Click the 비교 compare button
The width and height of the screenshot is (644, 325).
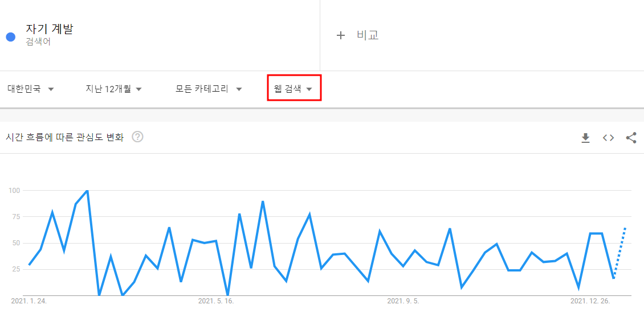click(x=368, y=35)
